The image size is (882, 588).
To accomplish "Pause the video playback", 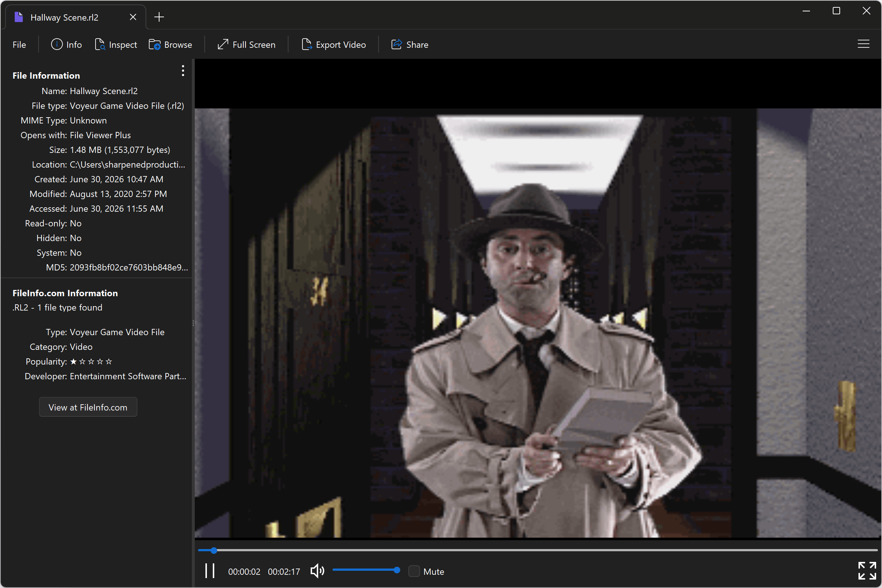I will [210, 571].
